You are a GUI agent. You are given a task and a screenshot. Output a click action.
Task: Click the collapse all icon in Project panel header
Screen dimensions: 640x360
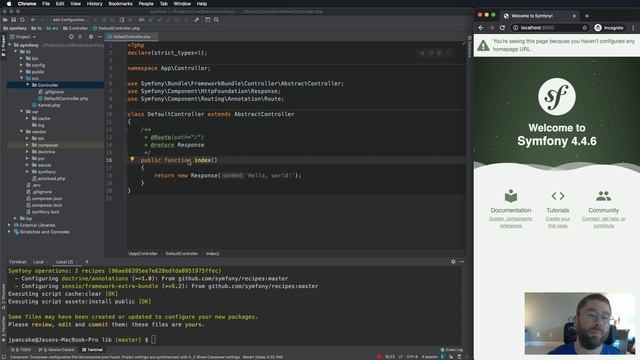[x=80, y=37]
